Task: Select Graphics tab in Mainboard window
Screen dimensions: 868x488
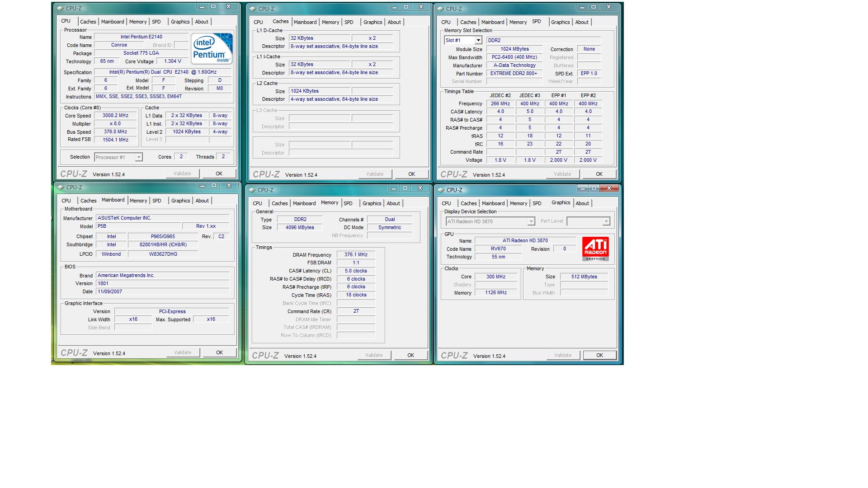Action: pyautogui.click(x=180, y=201)
